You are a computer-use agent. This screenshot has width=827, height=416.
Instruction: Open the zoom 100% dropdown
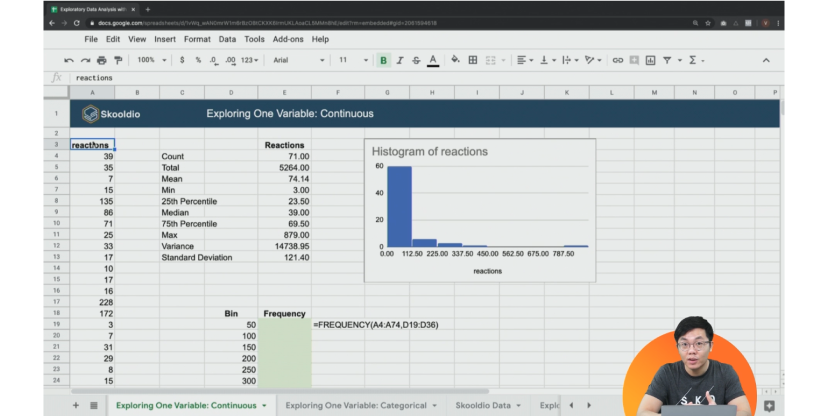151,60
